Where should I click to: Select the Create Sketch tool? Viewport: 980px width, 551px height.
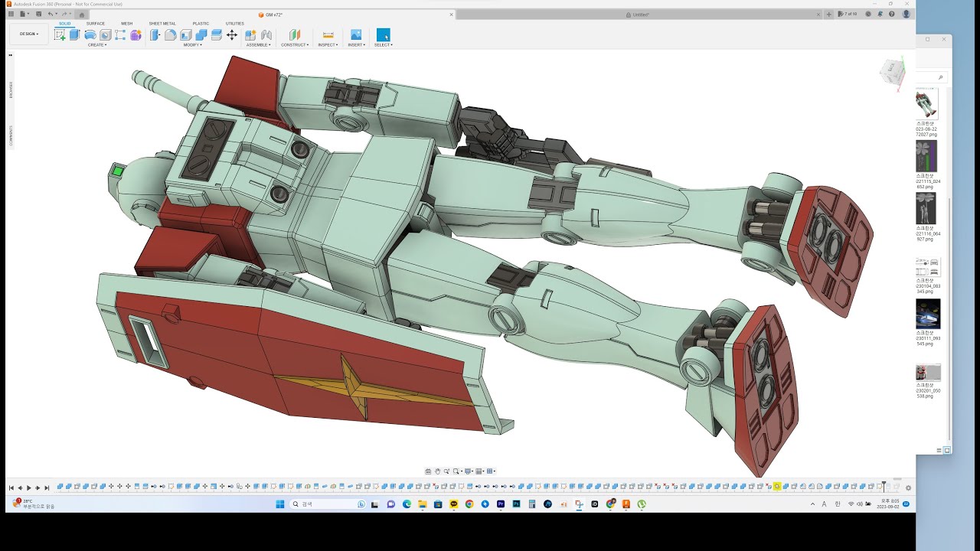pos(60,34)
